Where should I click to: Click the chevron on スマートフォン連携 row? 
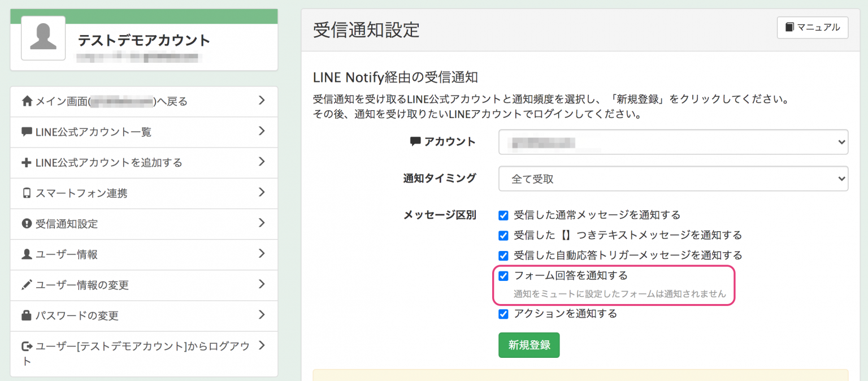tap(262, 192)
